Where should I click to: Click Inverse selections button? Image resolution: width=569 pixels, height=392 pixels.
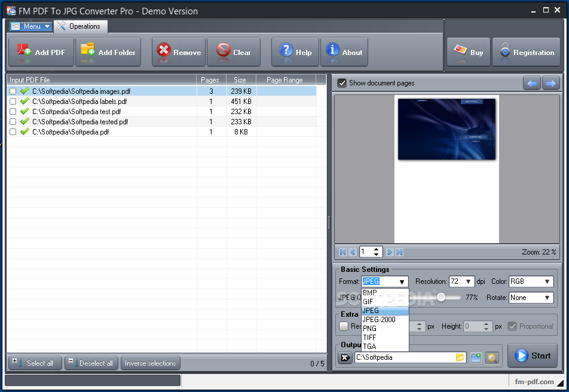[x=150, y=363]
